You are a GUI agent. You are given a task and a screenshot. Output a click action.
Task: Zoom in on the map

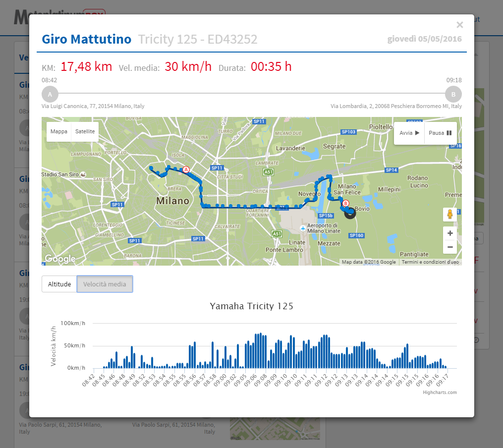point(450,233)
